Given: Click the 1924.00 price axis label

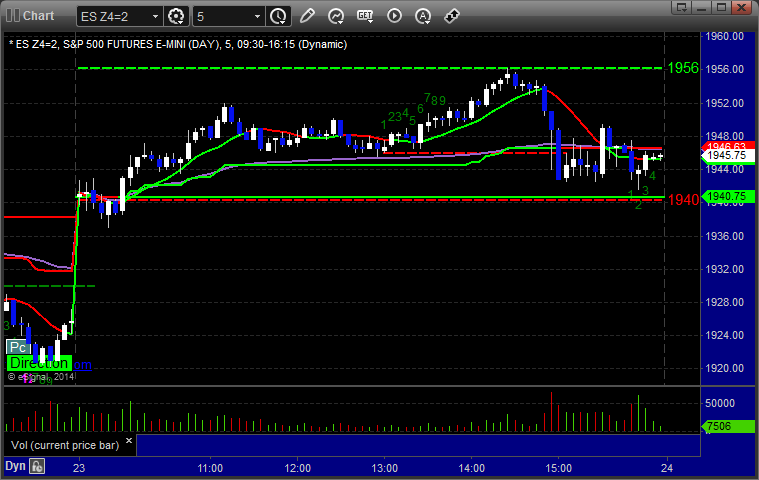Looking at the screenshot, I should point(725,335).
